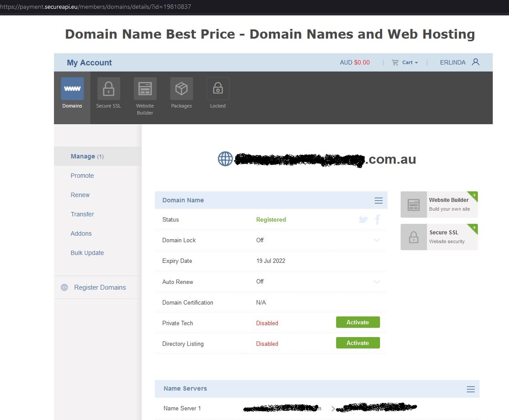Open the Cart dropdown menu
The width and height of the screenshot is (509, 420).
tap(405, 62)
